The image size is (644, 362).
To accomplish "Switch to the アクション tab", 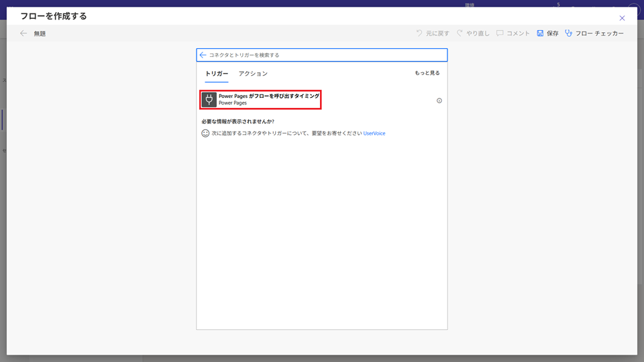I will click(253, 74).
